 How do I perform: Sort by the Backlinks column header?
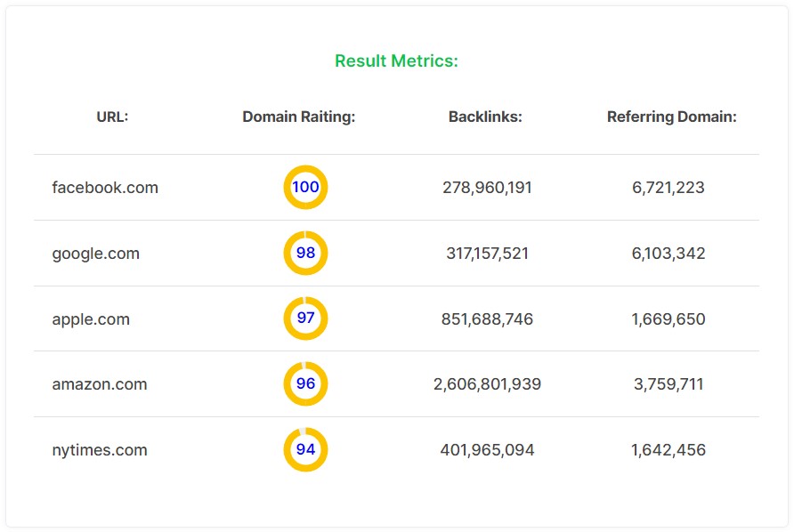(x=486, y=117)
